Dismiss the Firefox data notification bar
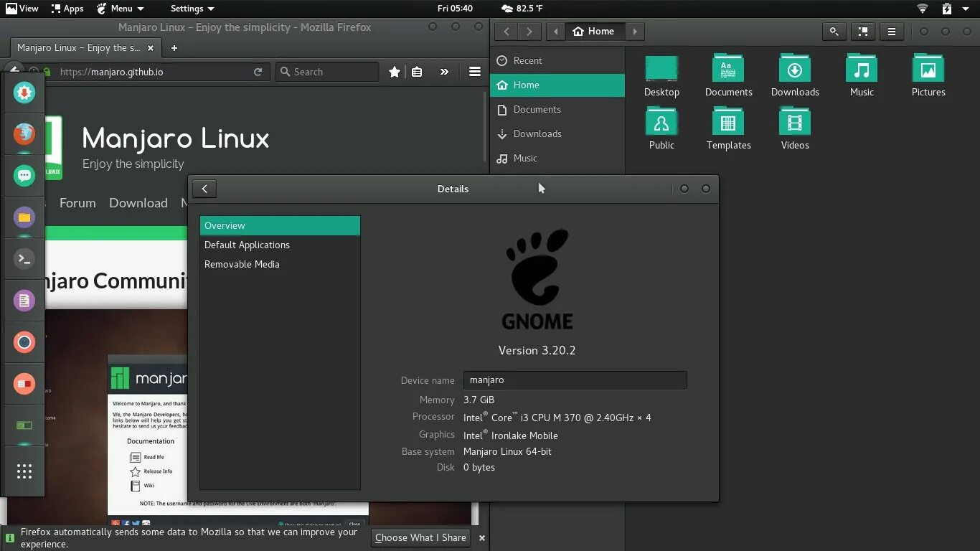The height and width of the screenshot is (551, 980). (482, 537)
